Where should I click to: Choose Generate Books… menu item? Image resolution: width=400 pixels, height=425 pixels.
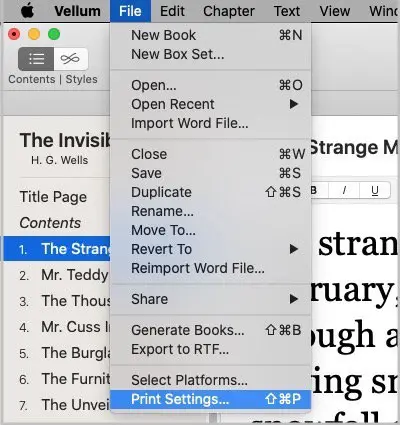tap(210, 330)
